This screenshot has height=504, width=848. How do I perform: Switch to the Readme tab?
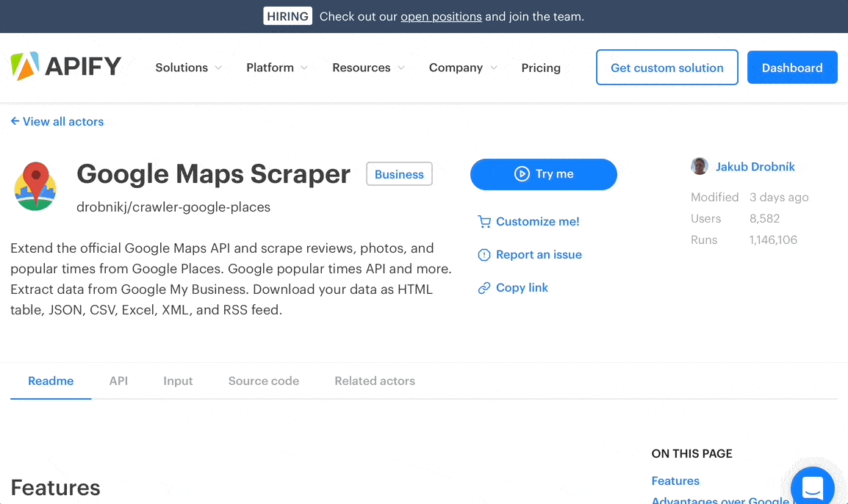point(51,381)
